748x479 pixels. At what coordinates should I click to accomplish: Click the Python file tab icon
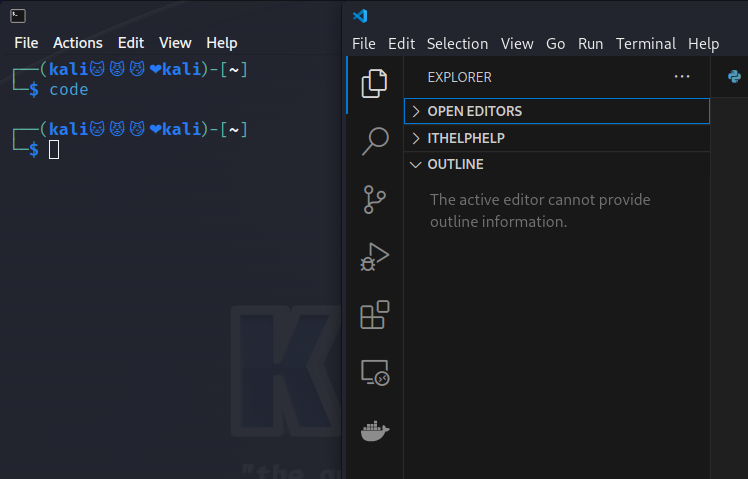734,76
